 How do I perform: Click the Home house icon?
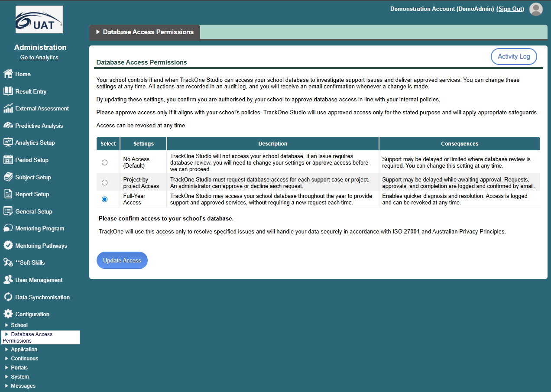click(8, 74)
